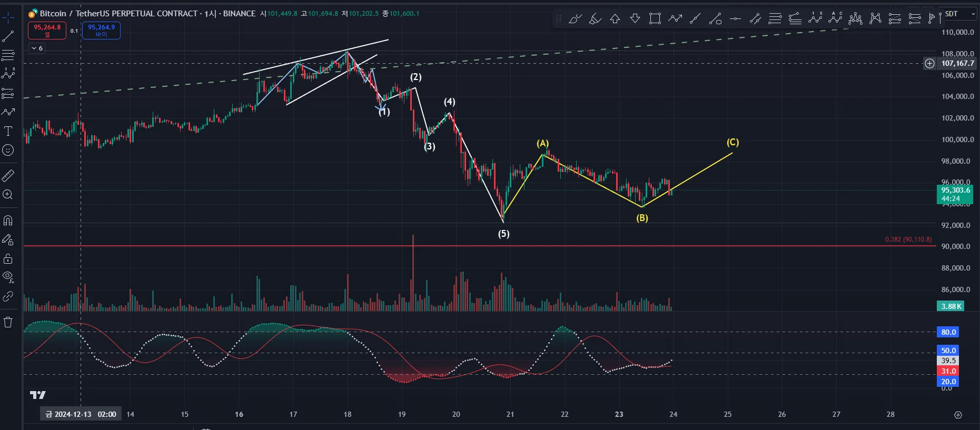Select the trend-based Fib extension tool

click(x=795, y=19)
